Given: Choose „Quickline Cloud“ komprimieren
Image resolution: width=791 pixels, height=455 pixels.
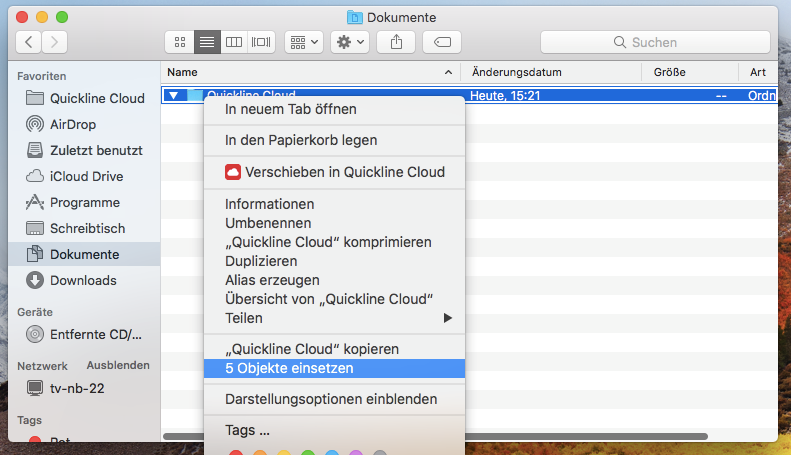Looking at the screenshot, I should coord(334,242).
